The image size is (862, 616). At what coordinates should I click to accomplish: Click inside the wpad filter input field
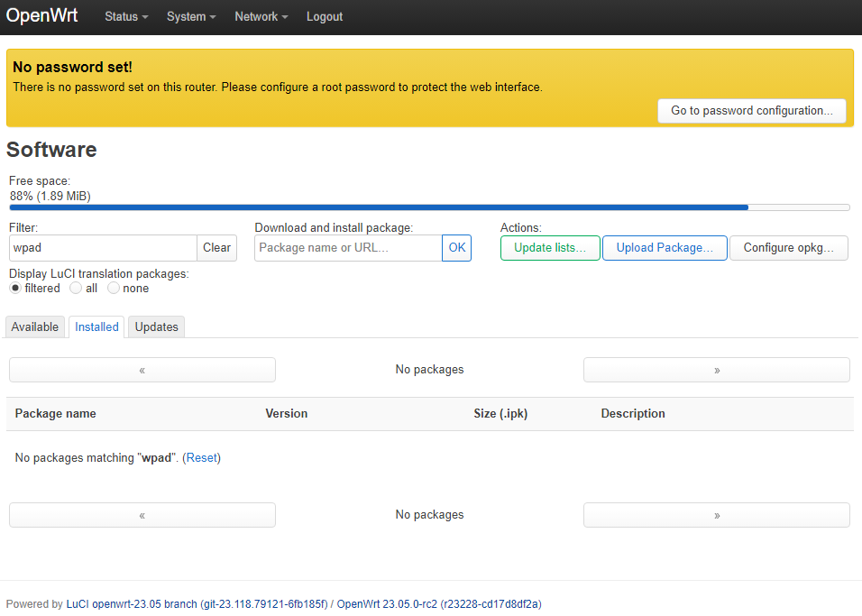pos(102,247)
